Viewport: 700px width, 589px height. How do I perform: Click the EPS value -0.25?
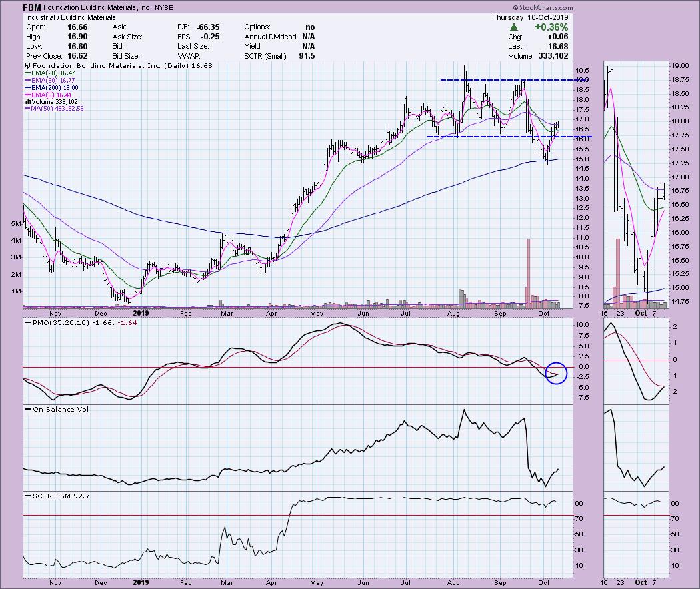coord(210,37)
